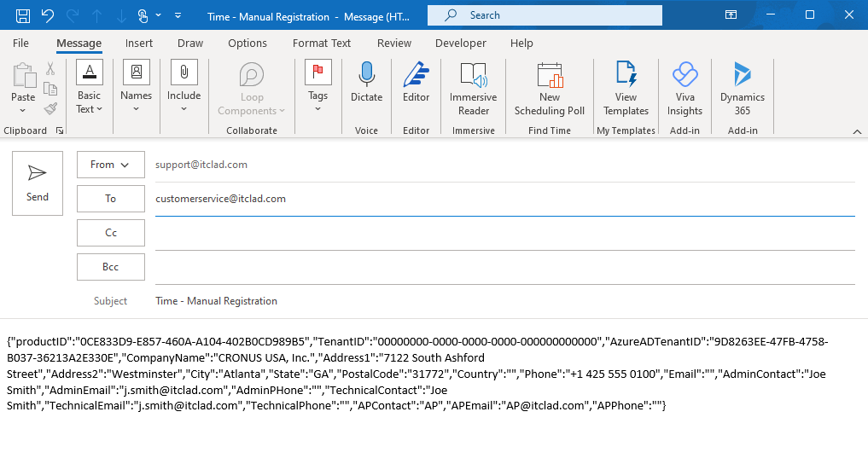Open Viva Insights add-in

[684, 89]
